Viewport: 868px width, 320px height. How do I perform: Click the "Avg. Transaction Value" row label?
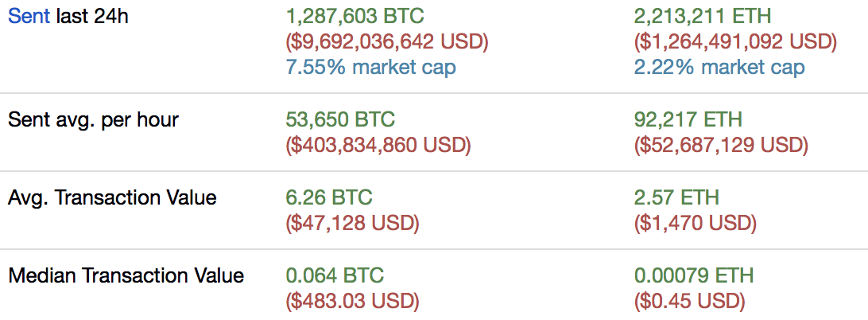112,197
